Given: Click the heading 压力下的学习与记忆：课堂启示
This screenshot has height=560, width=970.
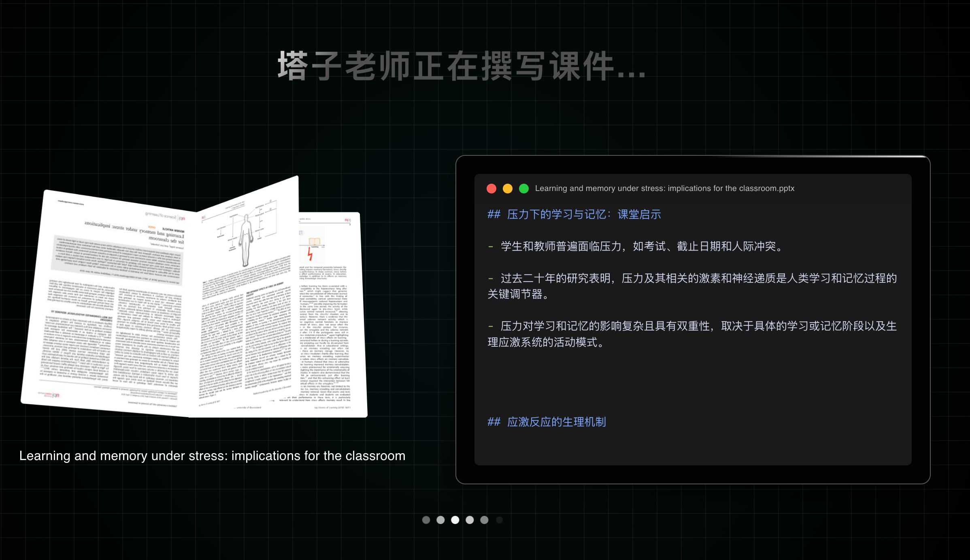Looking at the screenshot, I should click(x=574, y=214).
